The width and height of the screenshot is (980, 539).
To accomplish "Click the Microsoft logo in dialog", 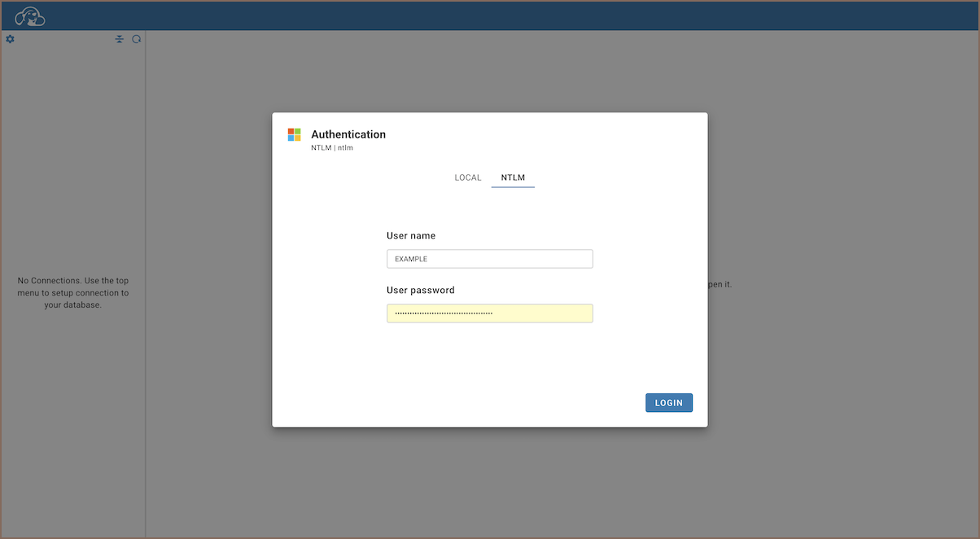I will (x=294, y=134).
